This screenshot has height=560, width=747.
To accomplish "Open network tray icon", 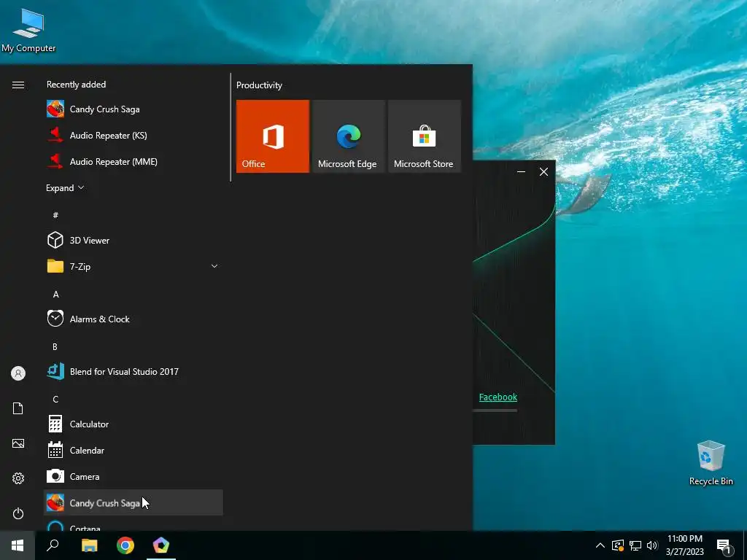I will [x=635, y=545].
